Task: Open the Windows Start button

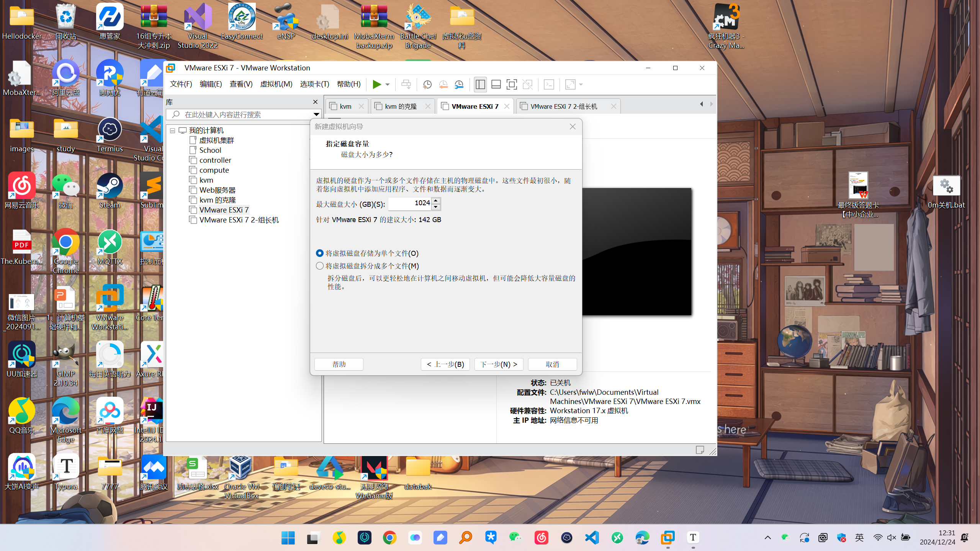Action: [x=288, y=538]
